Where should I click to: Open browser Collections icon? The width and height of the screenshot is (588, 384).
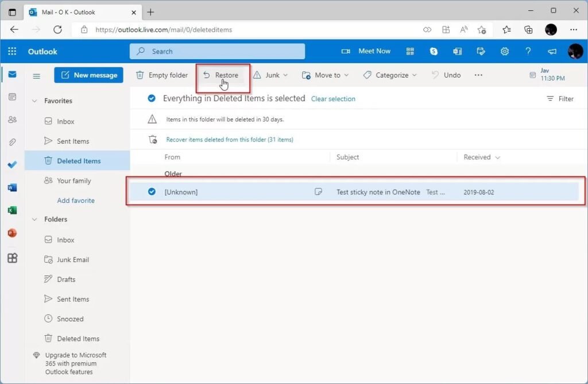[x=528, y=30]
